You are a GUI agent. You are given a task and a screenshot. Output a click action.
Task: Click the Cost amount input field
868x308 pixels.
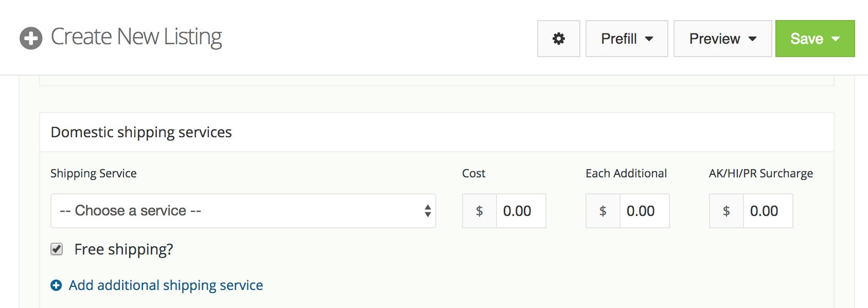pos(521,211)
